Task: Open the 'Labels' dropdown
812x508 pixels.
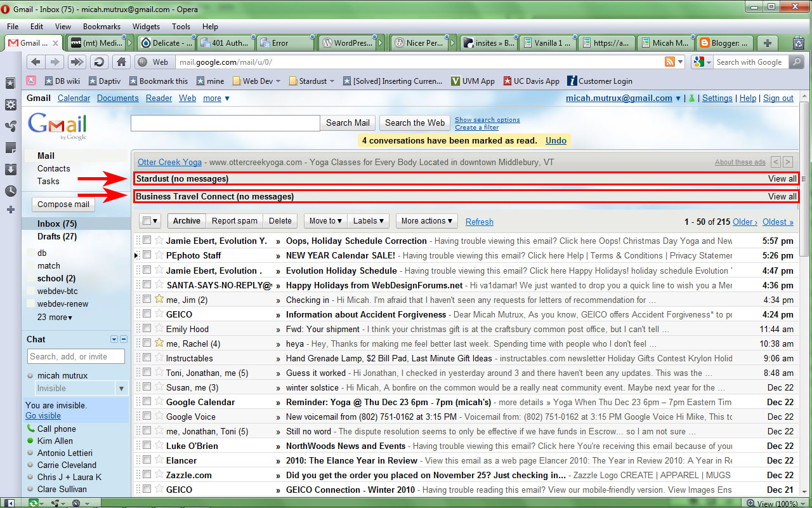Action: tap(369, 221)
